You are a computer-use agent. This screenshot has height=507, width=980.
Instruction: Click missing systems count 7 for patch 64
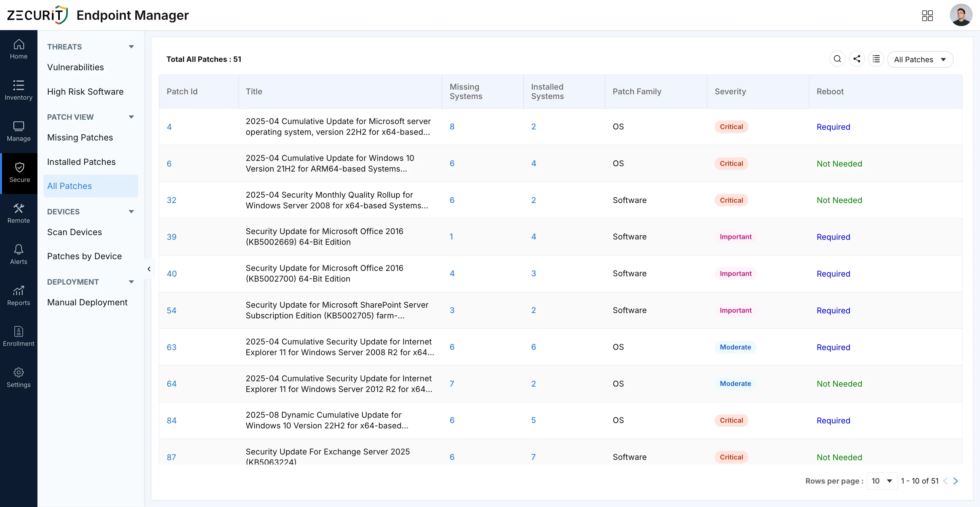pos(452,384)
